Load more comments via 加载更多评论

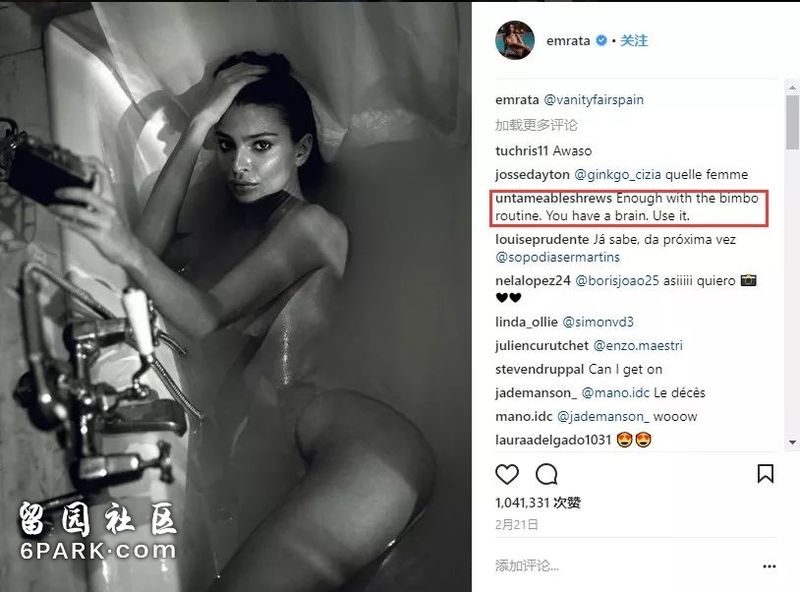pos(536,125)
